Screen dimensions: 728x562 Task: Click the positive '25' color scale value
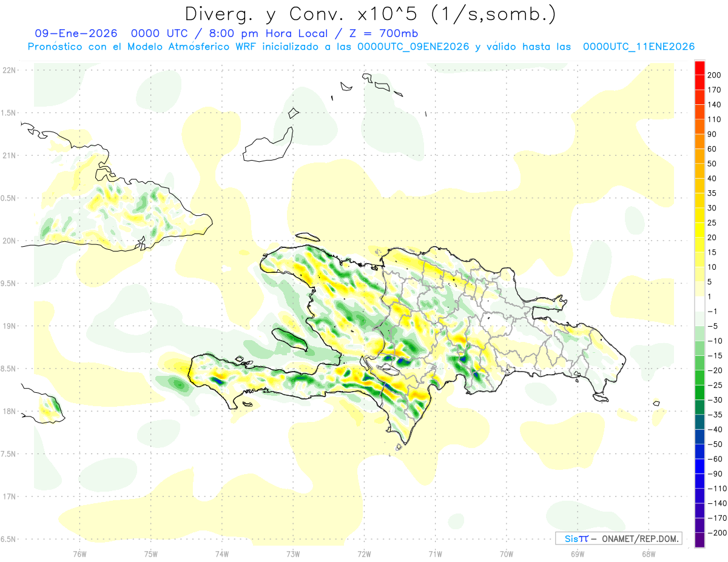[x=712, y=222]
